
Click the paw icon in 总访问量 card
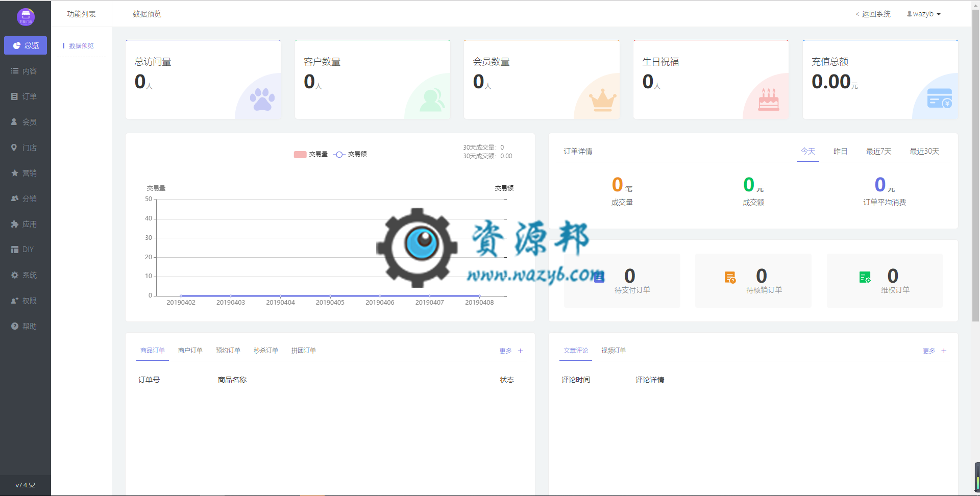(262, 100)
